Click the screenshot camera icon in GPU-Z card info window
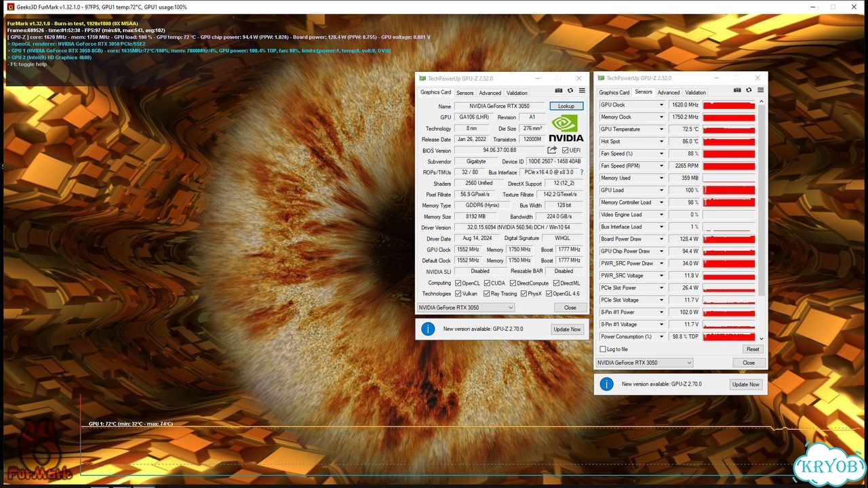This screenshot has width=868, height=488. (559, 91)
